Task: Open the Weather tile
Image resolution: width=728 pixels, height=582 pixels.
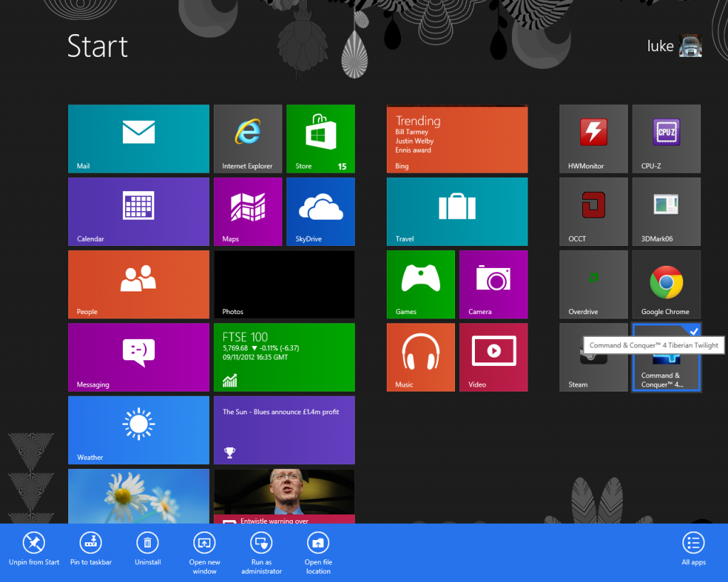Action: point(139,430)
